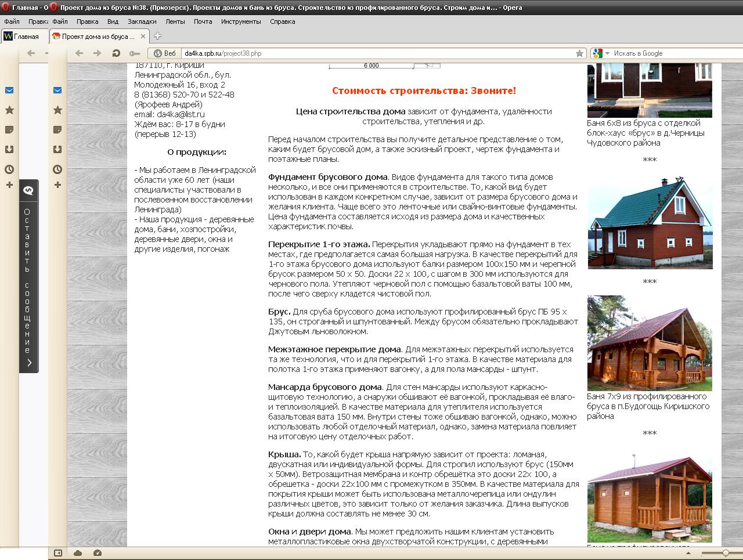Screen dimensions: 743x560
Task: Click 'О продукции:' heading
Action: [197, 153]
